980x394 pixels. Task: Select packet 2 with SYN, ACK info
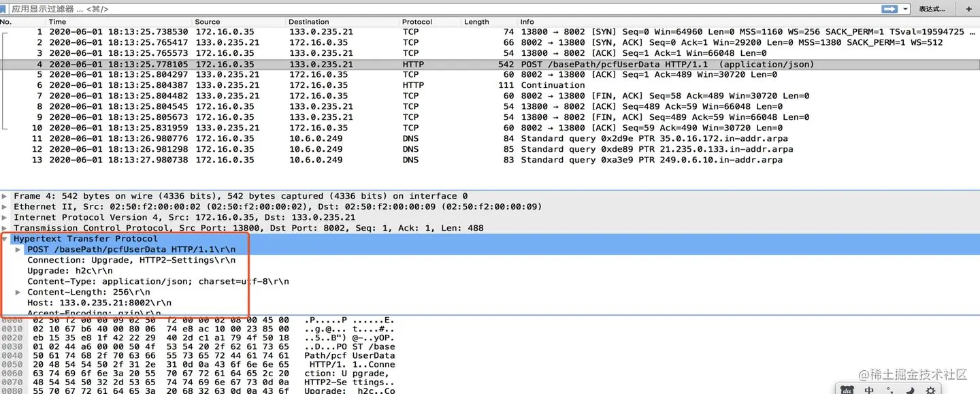(x=490, y=42)
